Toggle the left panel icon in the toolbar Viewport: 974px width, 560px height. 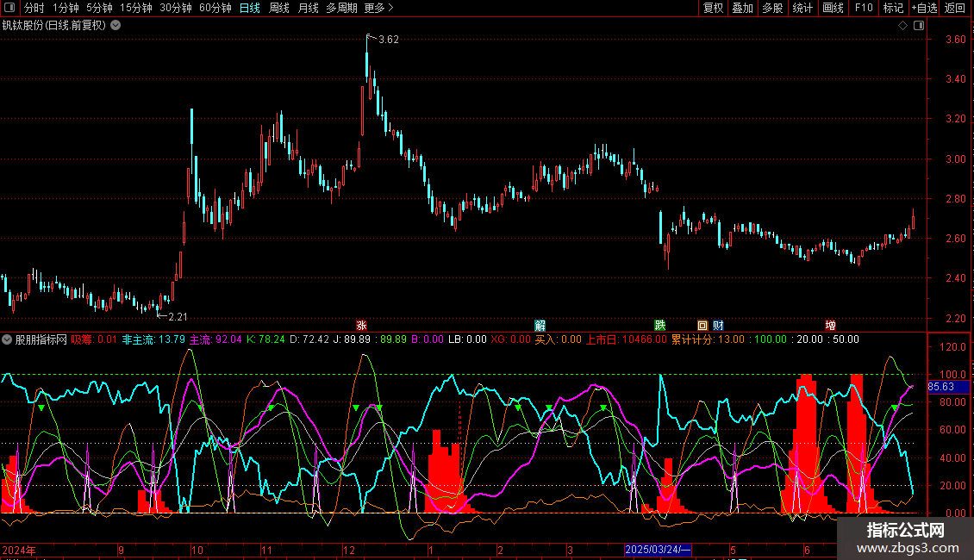pos(9,8)
